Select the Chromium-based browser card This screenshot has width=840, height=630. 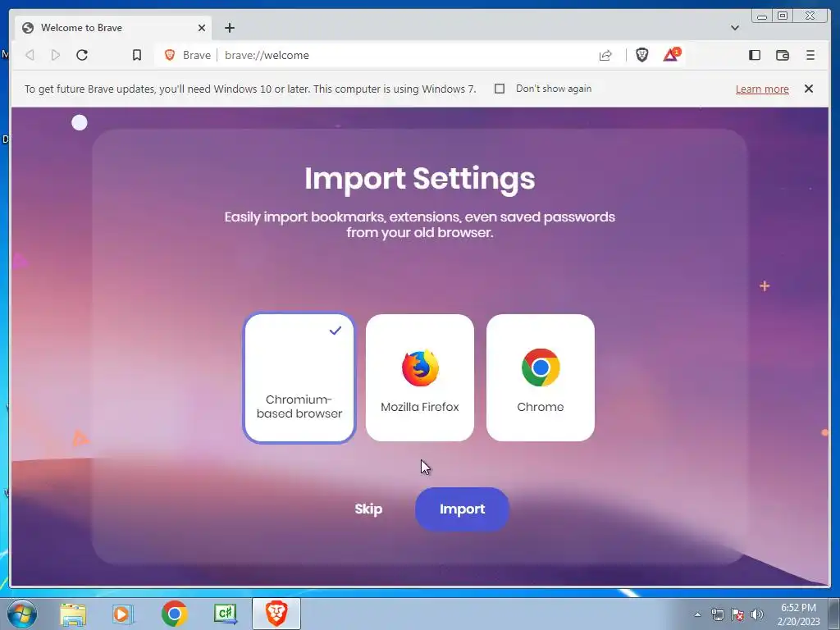pos(299,377)
